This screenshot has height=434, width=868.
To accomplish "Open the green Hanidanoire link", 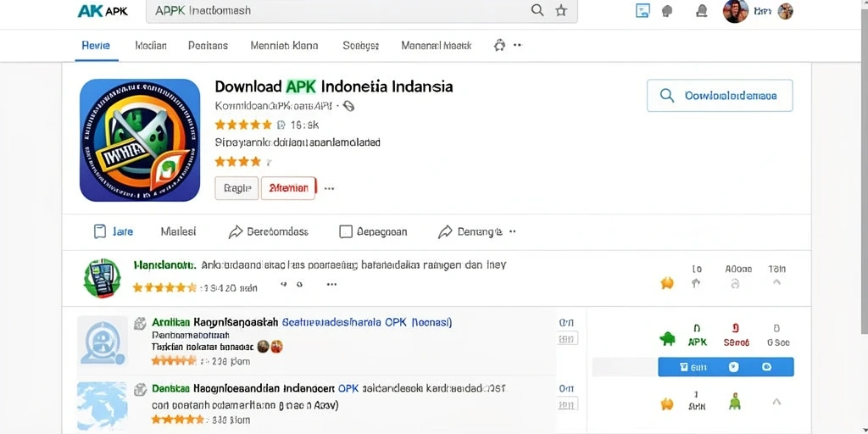I will click(x=165, y=264).
